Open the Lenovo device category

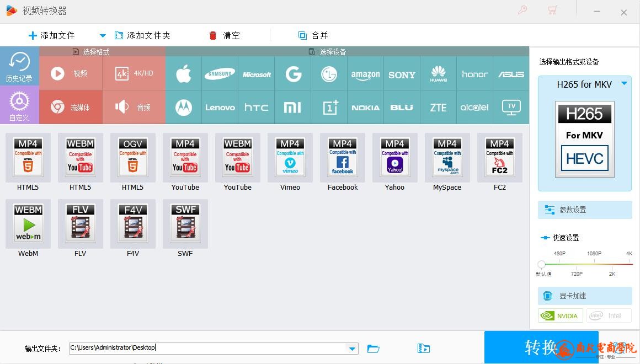coord(220,108)
